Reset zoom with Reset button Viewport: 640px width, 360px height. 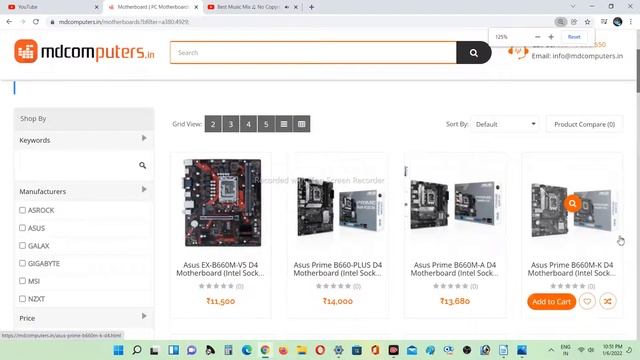click(574, 37)
